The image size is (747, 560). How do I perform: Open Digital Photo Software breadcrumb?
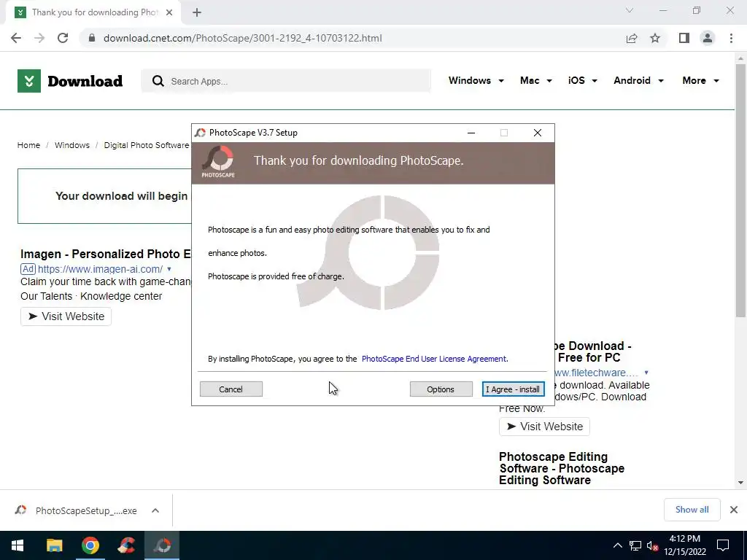pyautogui.click(x=146, y=145)
